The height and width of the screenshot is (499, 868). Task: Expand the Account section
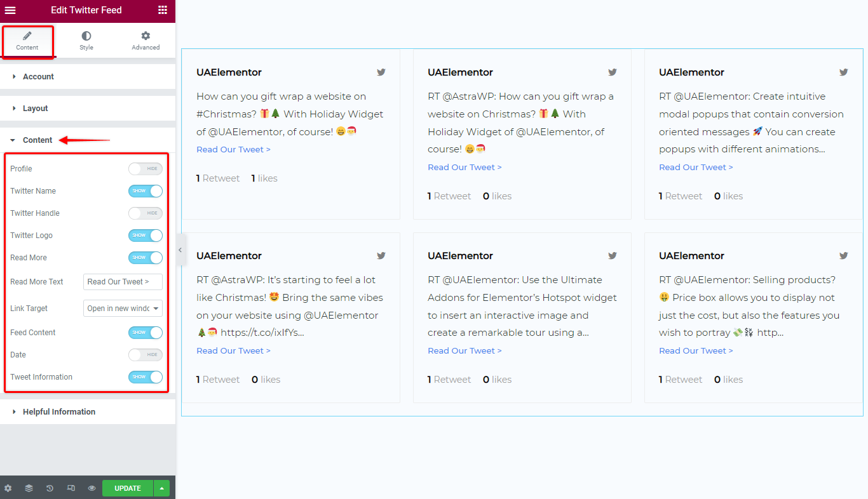click(88, 77)
